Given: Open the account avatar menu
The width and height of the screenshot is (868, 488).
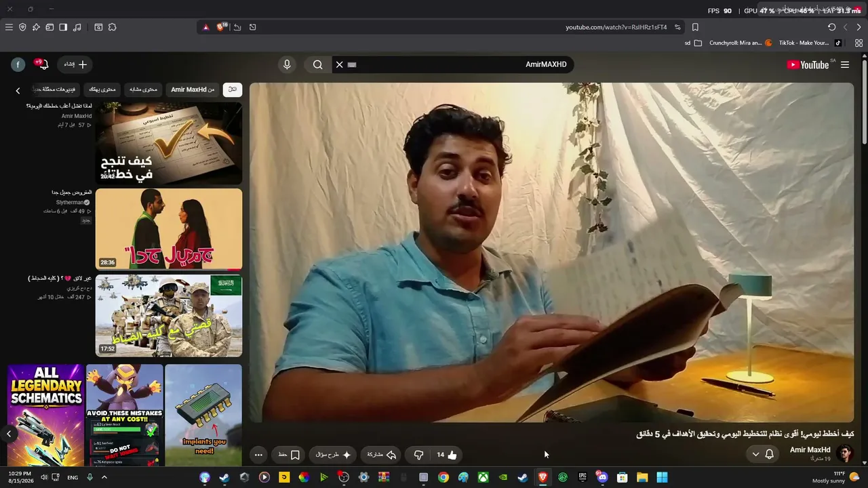Looking at the screenshot, I should (x=18, y=64).
